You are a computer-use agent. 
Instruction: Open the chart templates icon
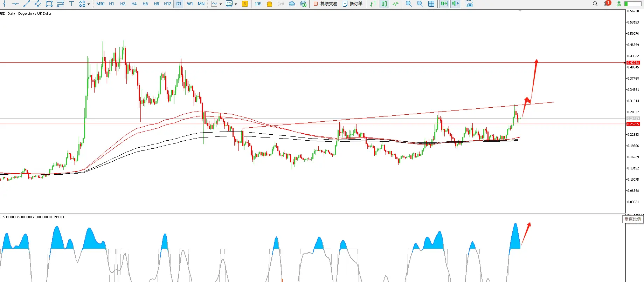(x=229, y=4)
